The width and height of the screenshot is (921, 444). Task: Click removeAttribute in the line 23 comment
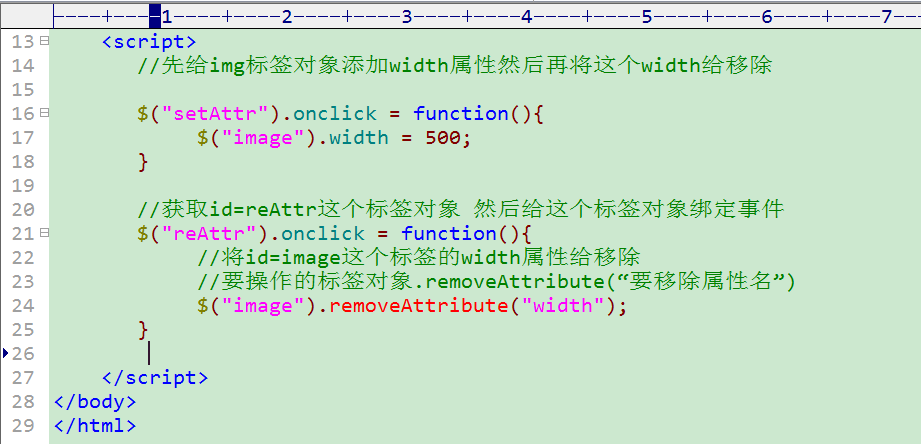click(515, 282)
